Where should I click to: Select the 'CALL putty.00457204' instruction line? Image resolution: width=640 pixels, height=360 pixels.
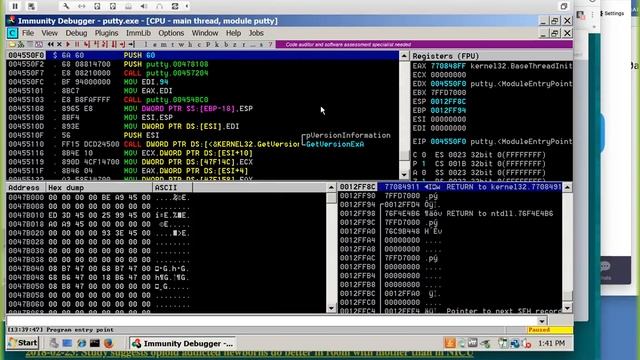(x=202, y=73)
